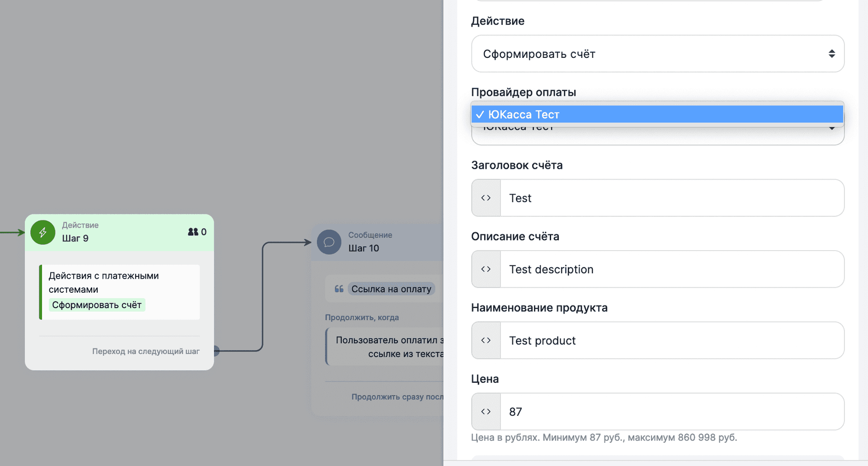Viewport: 868px width, 466px height.
Task: Click the users count icon on Шаг 9
Action: (x=193, y=232)
